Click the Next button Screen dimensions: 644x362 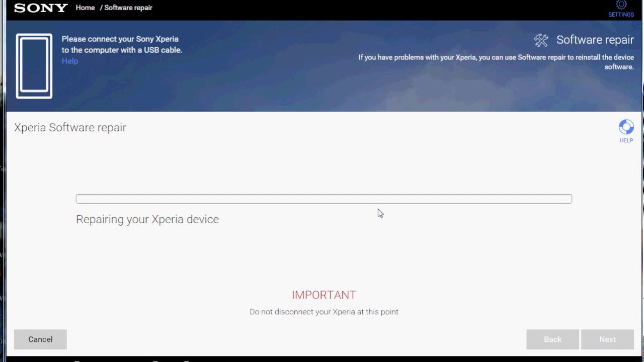click(607, 339)
